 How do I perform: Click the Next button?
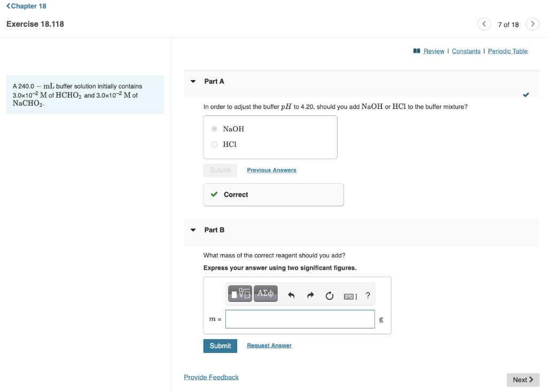pyautogui.click(x=522, y=380)
